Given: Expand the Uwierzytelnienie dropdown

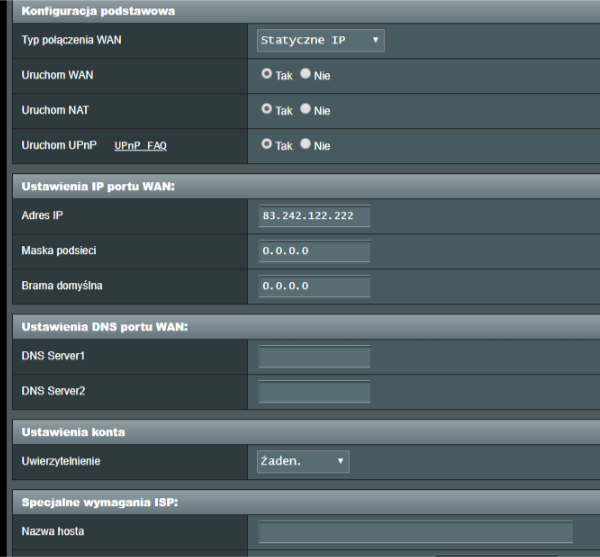Looking at the screenshot, I should (303, 461).
